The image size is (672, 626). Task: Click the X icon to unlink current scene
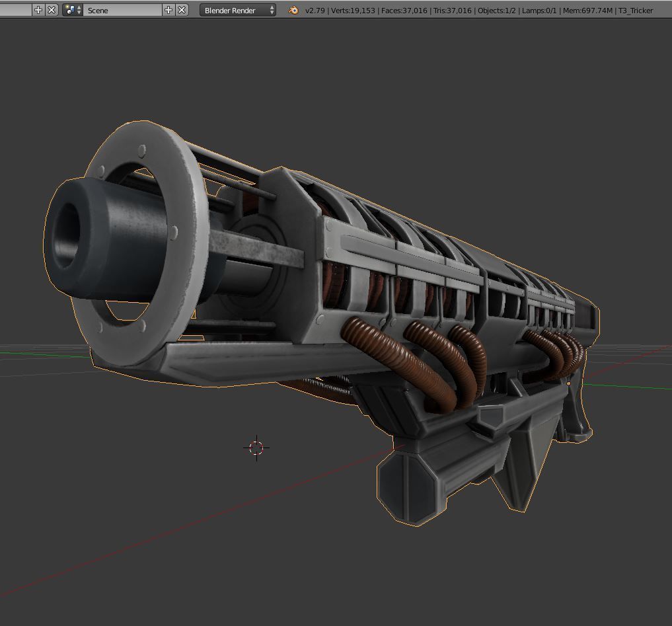(181, 10)
